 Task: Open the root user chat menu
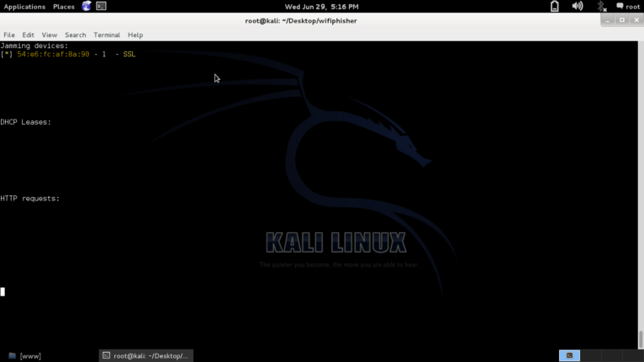[x=627, y=6]
